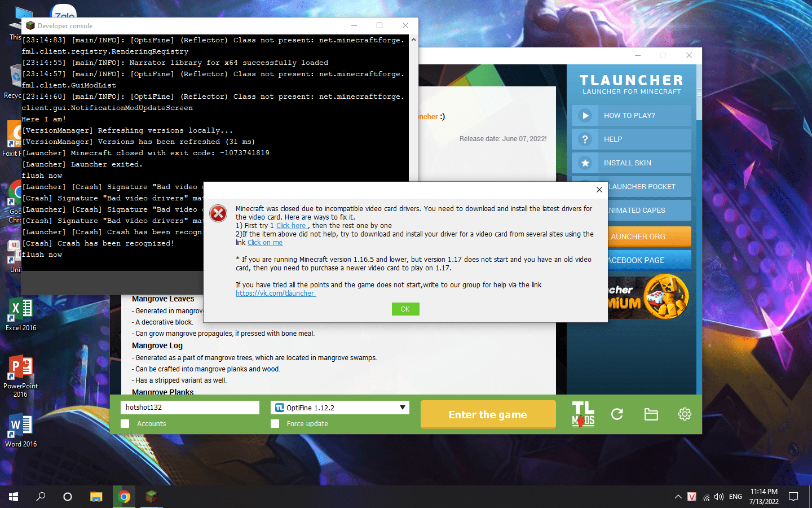
Task: Click the hotshot132 username field
Action: tap(190, 408)
